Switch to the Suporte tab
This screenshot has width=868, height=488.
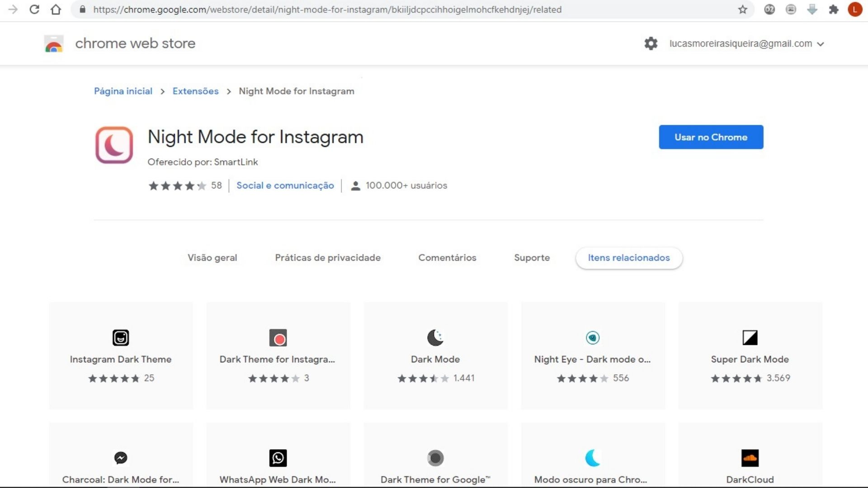coord(532,258)
